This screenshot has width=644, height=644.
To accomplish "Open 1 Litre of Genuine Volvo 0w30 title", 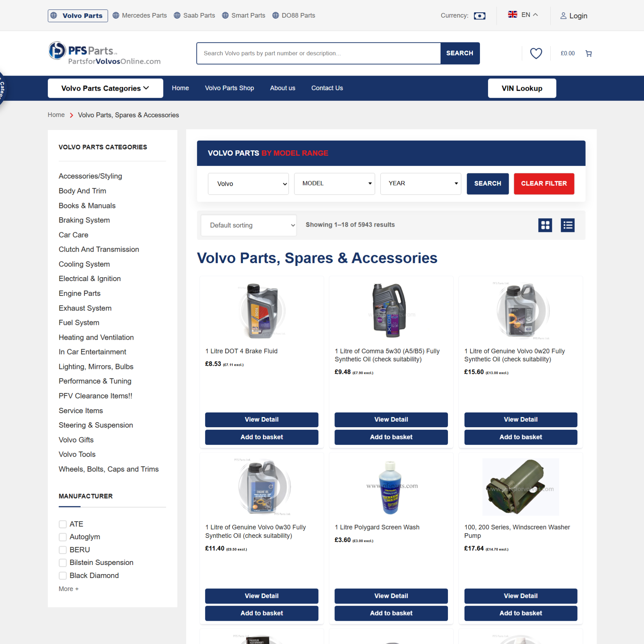I will 255,532.
